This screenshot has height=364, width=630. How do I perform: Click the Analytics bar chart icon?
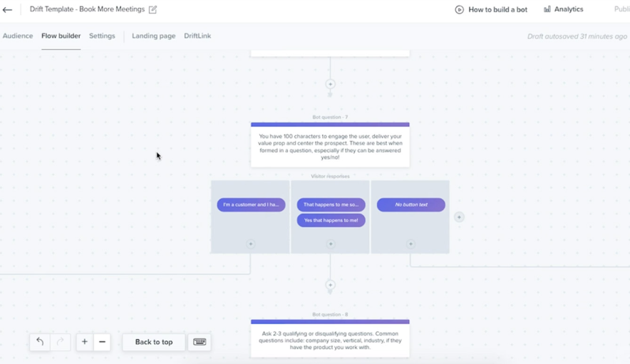coord(547,9)
